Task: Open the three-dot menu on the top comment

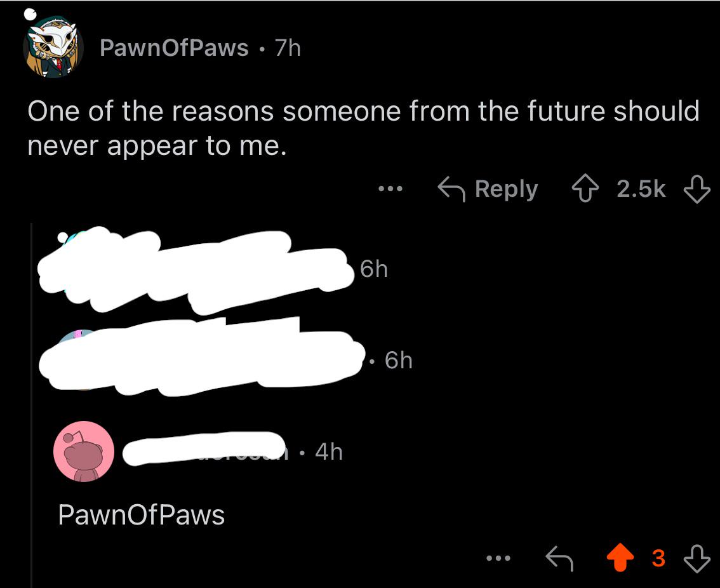Action: click(390, 189)
